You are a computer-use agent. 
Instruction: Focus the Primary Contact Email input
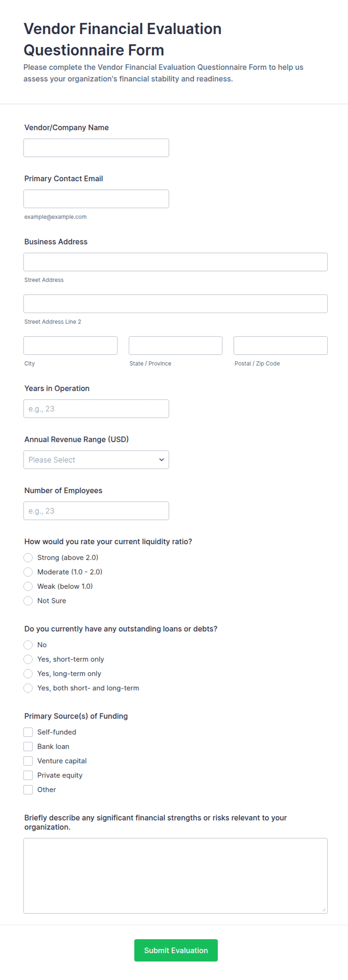[x=96, y=199]
